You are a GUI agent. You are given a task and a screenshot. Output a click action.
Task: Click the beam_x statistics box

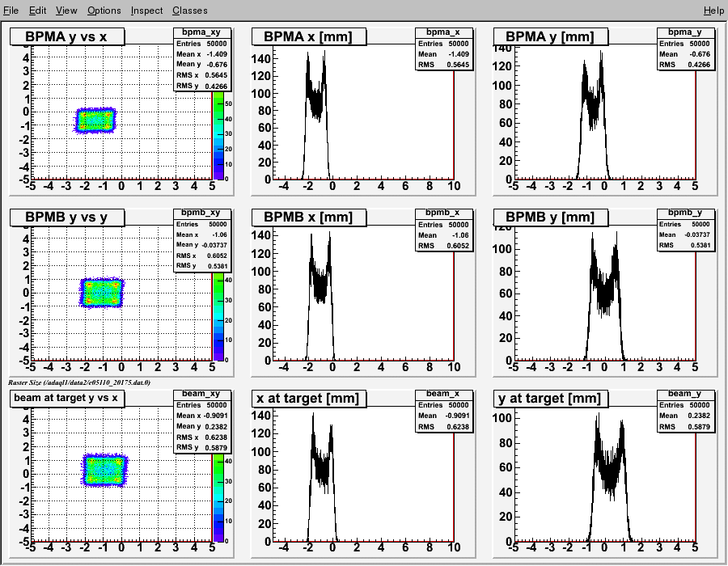point(444,411)
